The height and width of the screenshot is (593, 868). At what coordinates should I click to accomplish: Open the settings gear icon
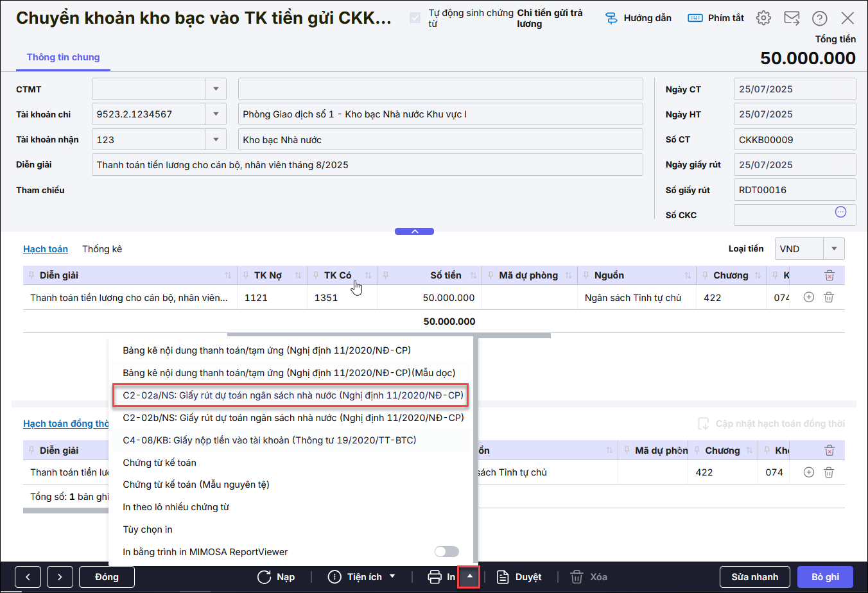coord(763,18)
